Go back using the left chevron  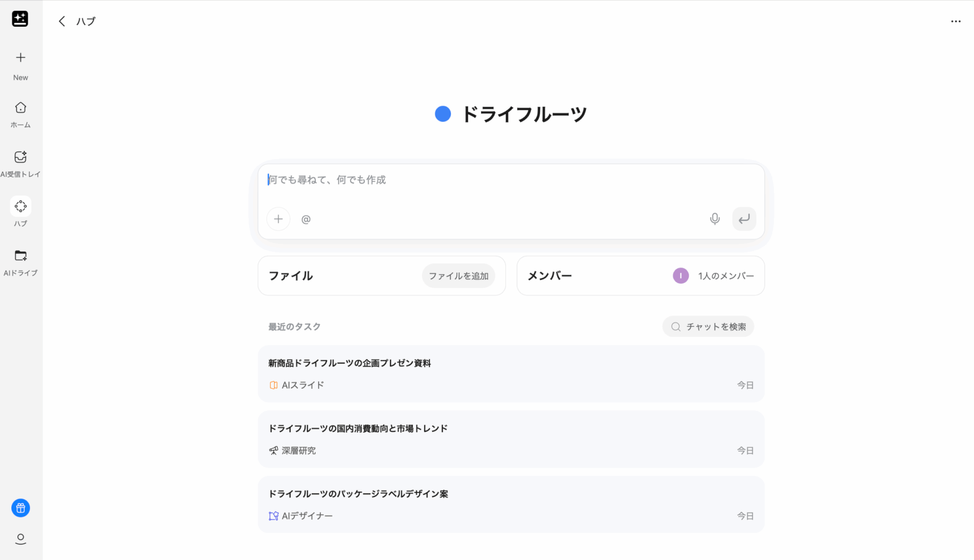pos(62,21)
